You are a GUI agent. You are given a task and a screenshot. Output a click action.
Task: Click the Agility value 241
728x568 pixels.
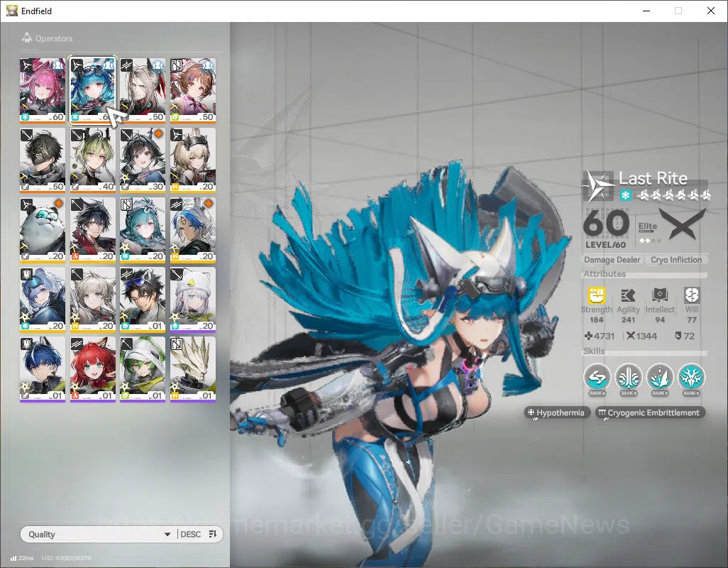pos(628,319)
